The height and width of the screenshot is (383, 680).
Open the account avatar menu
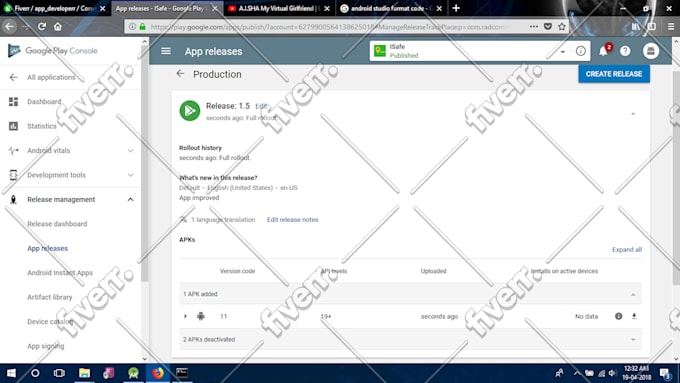click(651, 51)
